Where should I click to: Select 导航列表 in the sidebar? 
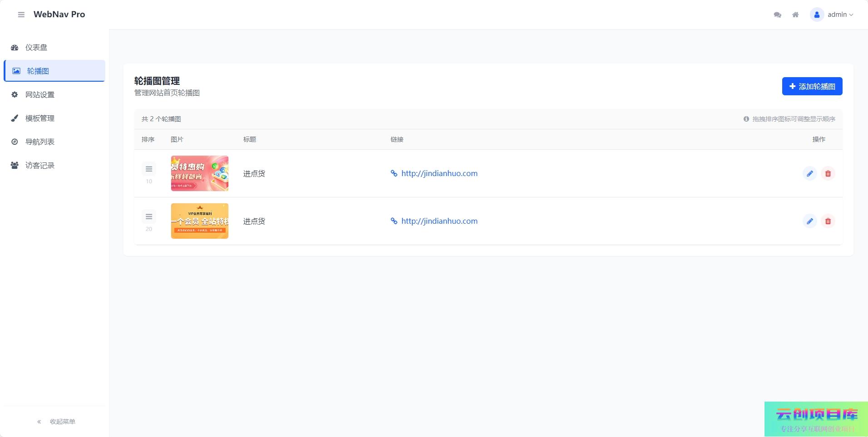(x=40, y=142)
